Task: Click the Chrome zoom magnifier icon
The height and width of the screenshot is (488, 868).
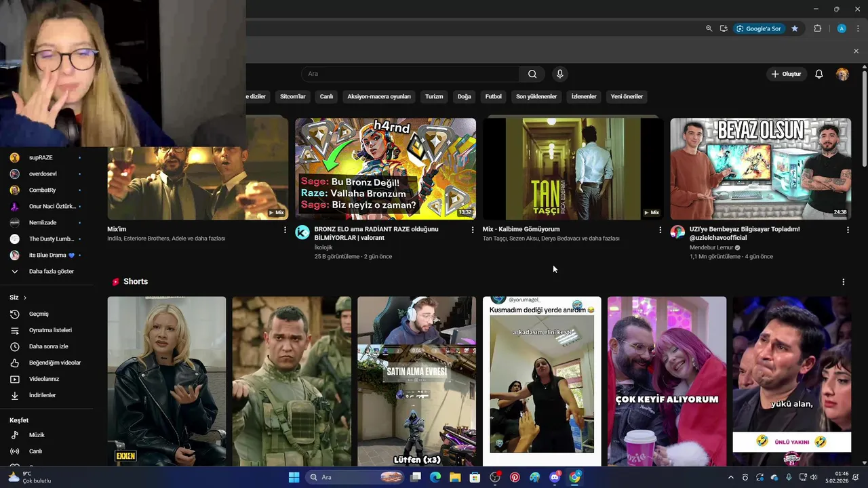Action: pos(709,28)
